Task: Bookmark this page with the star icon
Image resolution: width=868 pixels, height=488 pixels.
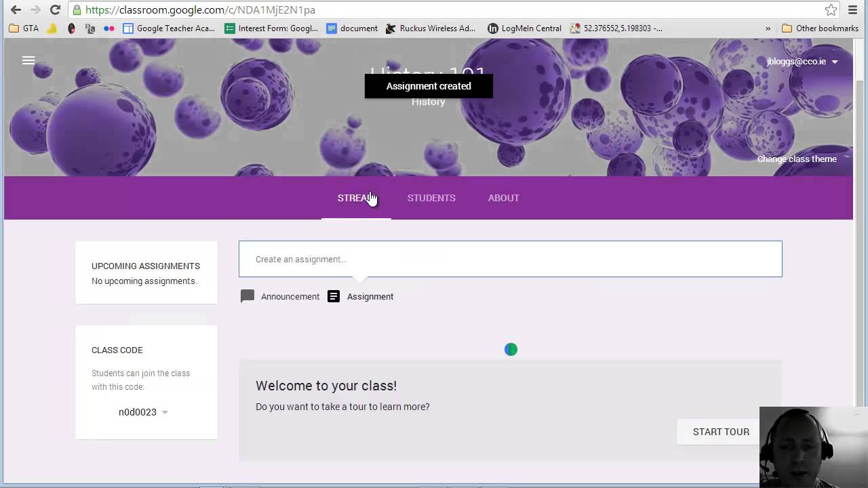Action: coord(831,10)
